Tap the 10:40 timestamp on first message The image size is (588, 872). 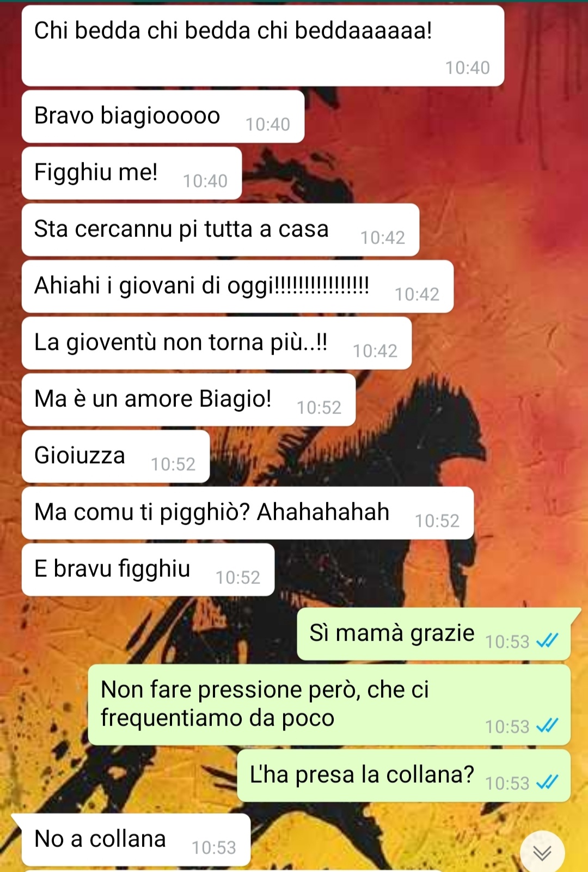[467, 68]
